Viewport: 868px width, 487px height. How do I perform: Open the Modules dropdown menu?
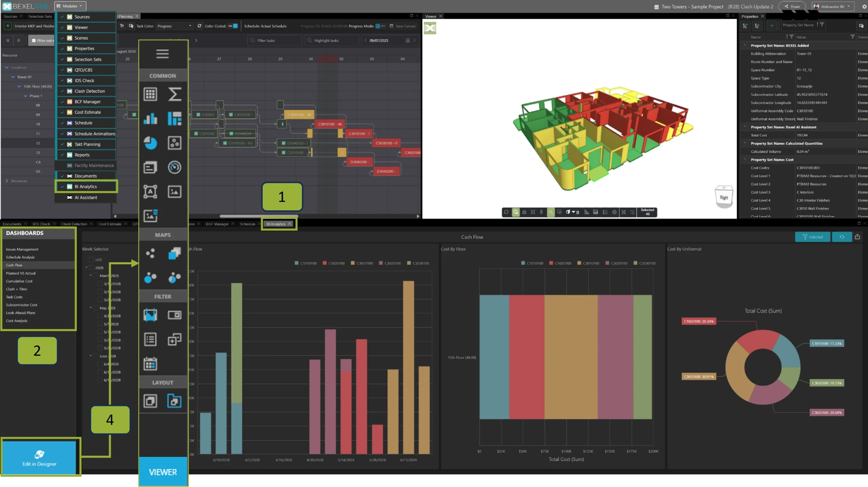point(70,6)
